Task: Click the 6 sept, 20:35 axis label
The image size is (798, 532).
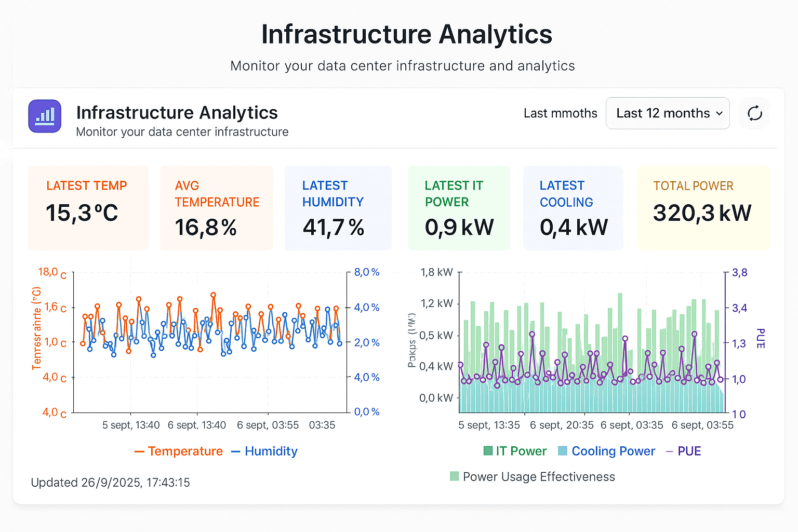Action: 562,425
